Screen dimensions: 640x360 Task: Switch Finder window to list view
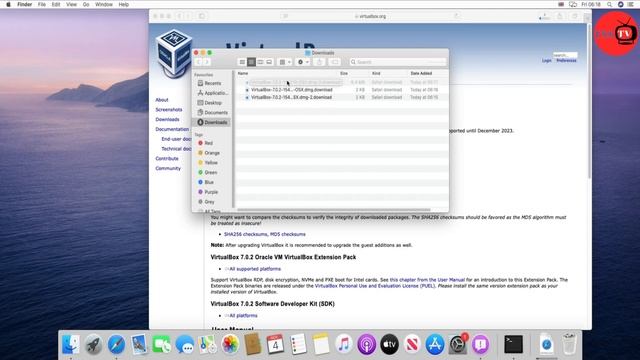coord(251,62)
